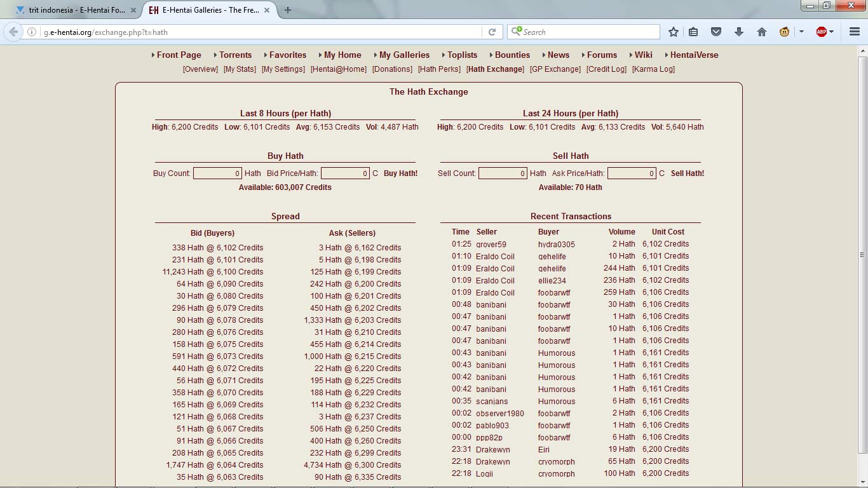Reload the page with the refresh icon

click(x=492, y=32)
